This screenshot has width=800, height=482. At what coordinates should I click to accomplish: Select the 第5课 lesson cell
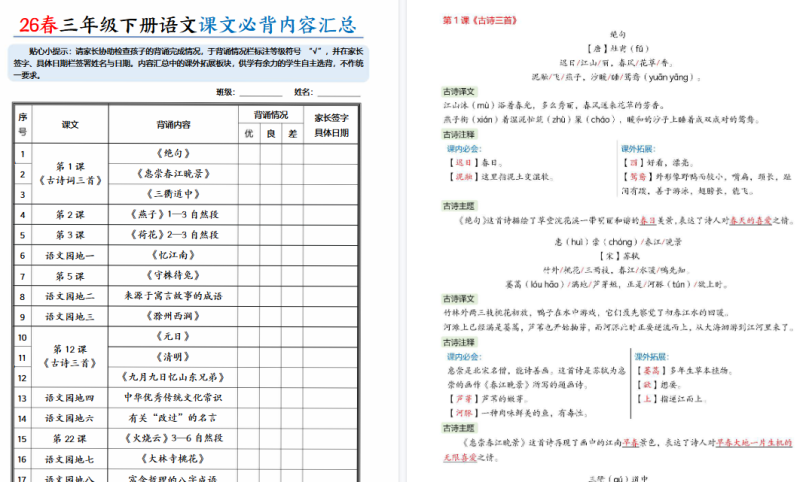70,276
